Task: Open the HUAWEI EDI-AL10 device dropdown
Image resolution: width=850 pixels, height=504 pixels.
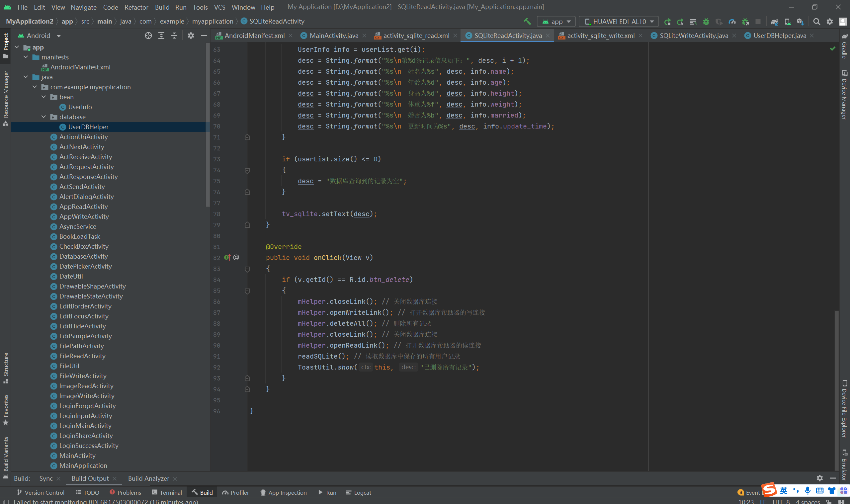Action: click(618, 21)
